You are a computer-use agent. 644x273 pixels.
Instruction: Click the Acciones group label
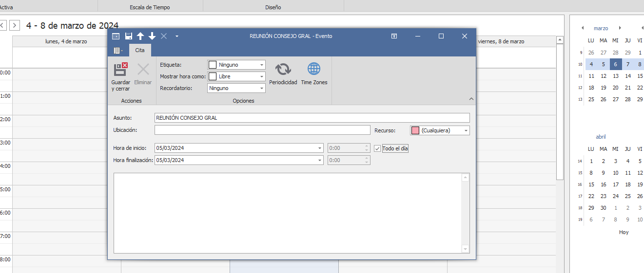(x=131, y=101)
